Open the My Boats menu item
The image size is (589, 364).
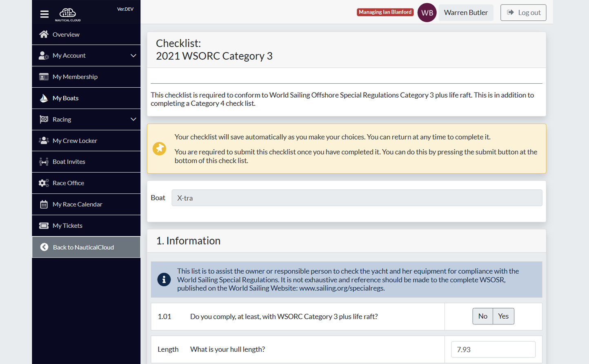86,98
